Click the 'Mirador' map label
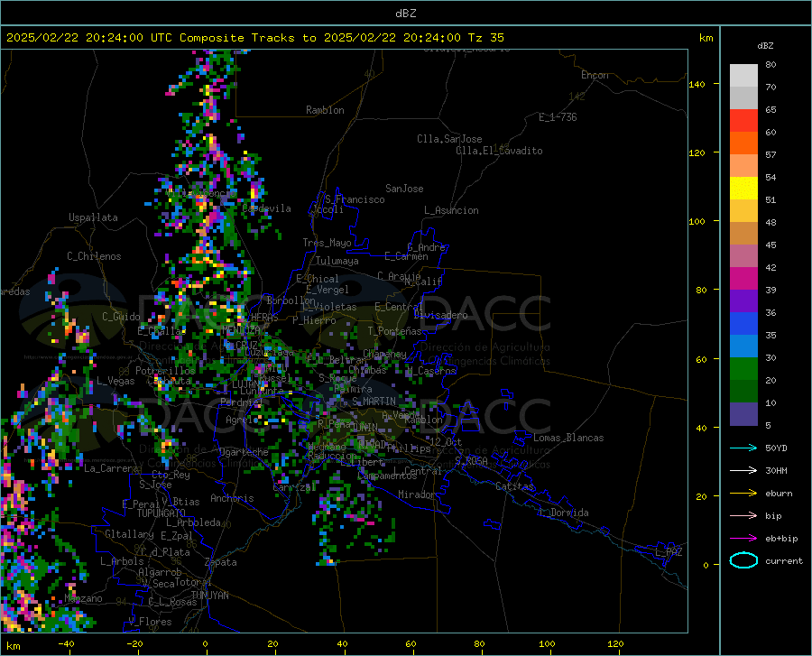Screen dimensions: 812x656 coord(417,494)
